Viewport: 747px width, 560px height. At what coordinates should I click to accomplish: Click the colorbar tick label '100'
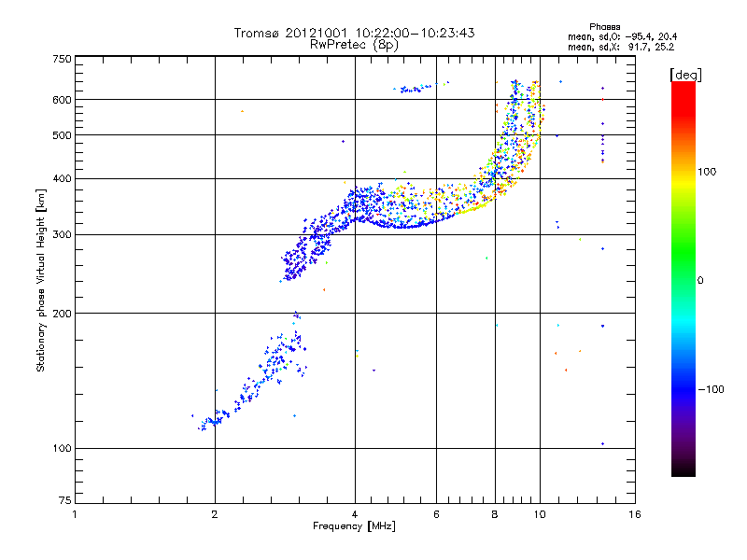(707, 172)
